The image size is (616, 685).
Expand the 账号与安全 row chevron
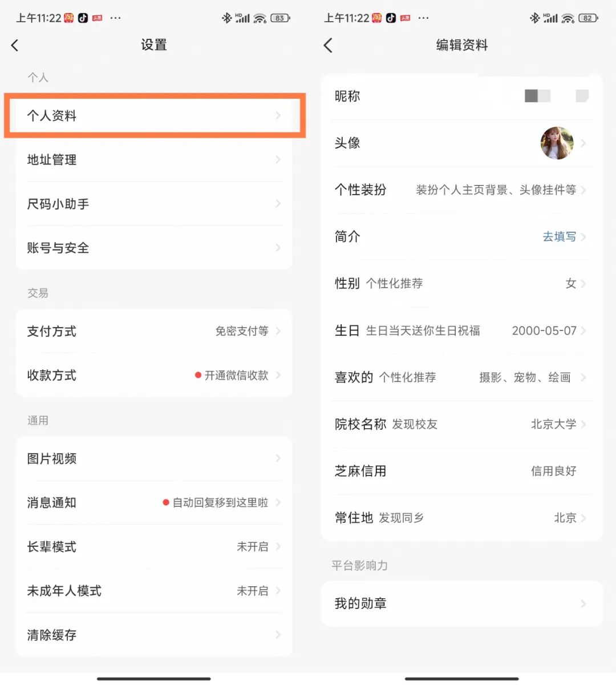pos(278,248)
